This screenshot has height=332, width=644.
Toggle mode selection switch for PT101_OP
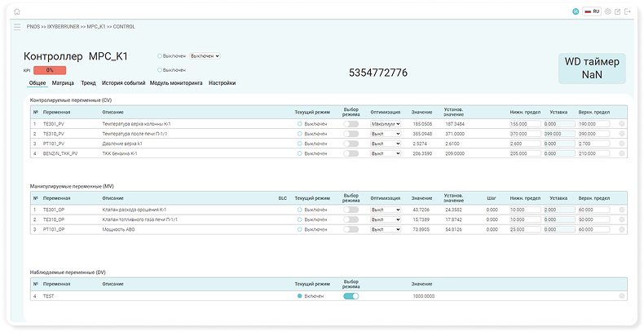[x=351, y=229]
